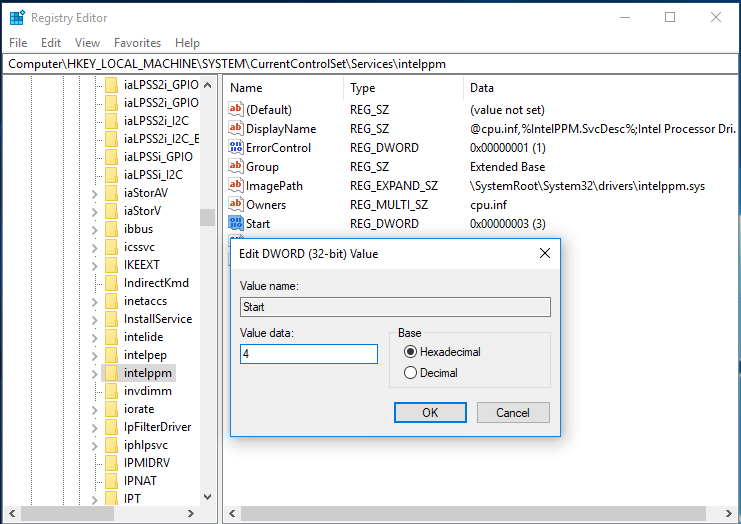Expand the icssvc tree node
741x524 pixels.
(x=95, y=247)
